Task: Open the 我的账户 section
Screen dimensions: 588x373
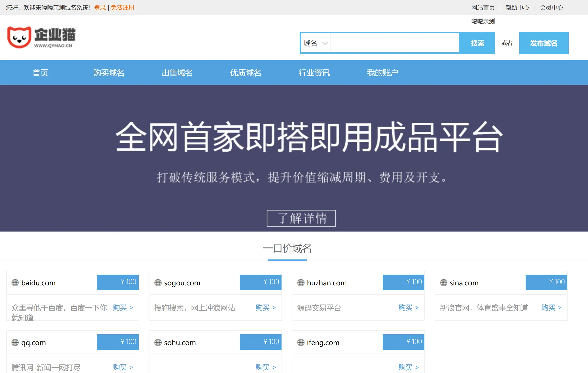Action: [x=383, y=72]
